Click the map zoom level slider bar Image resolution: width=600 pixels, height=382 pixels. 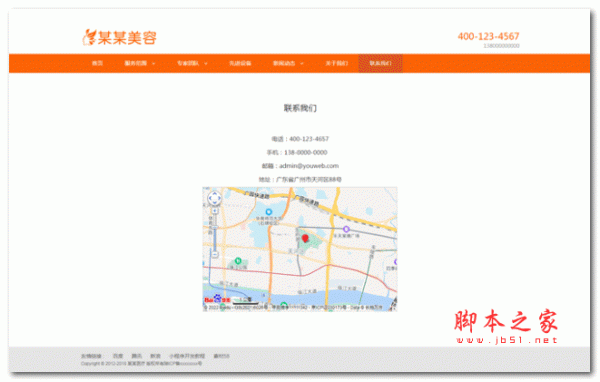click(215, 232)
